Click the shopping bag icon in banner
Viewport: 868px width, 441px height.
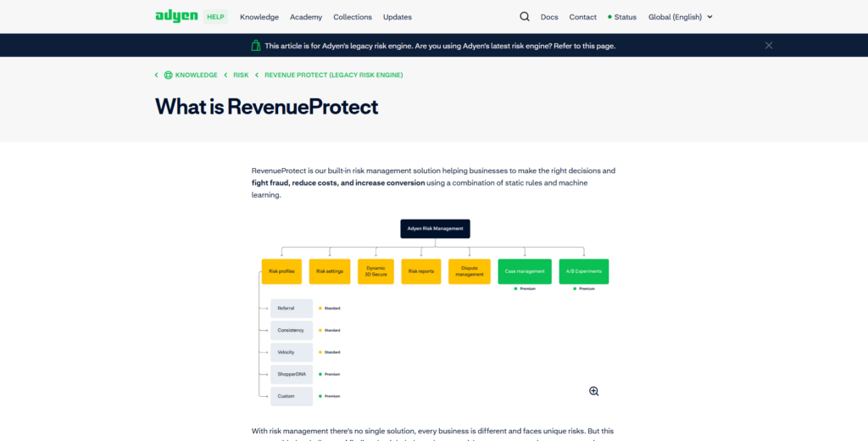coord(256,46)
